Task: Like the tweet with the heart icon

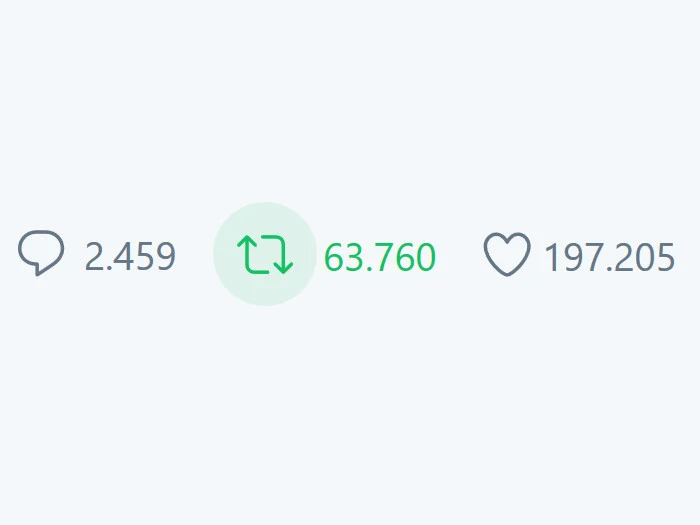Action: 507,254
